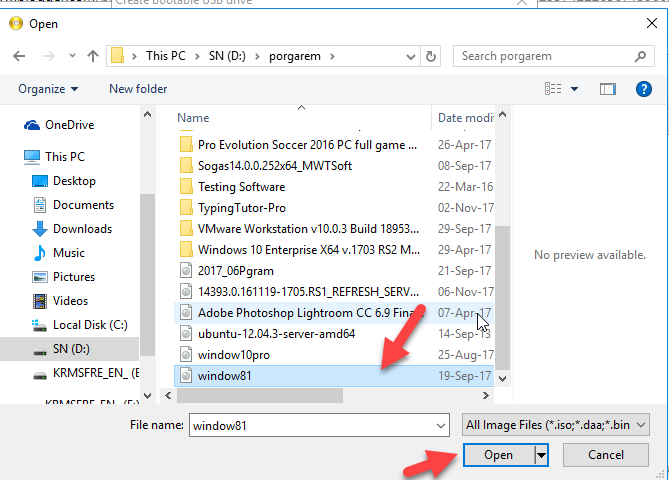The width and height of the screenshot is (669, 480).
Task: Open the Documents location
Action: 83,205
